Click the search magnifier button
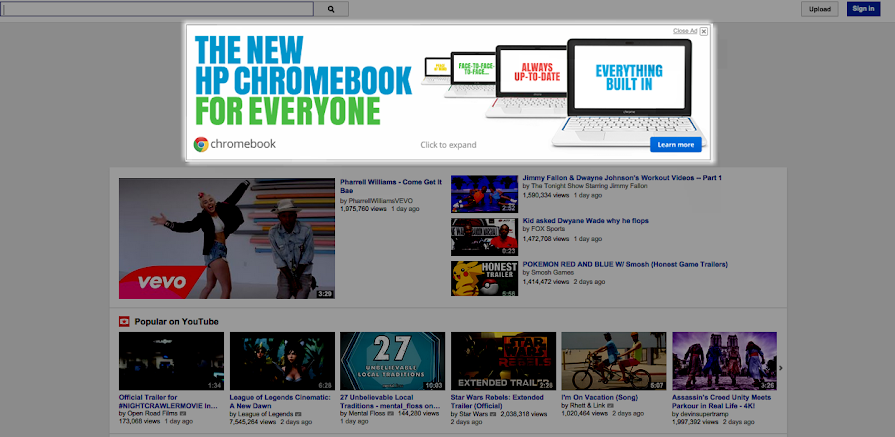895x437 pixels. pos(331,9)
